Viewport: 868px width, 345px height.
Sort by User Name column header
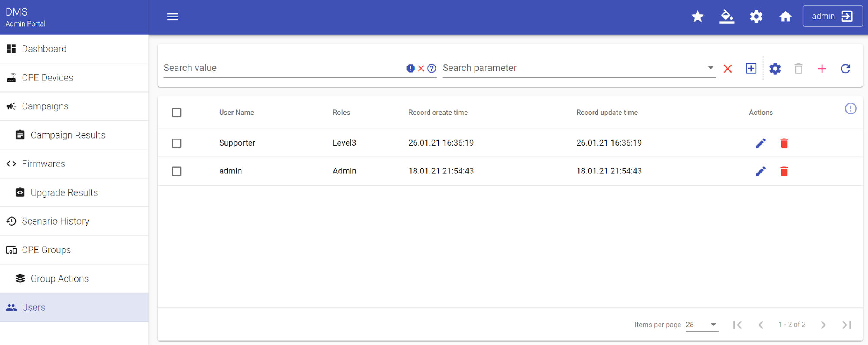coord(236,113)
